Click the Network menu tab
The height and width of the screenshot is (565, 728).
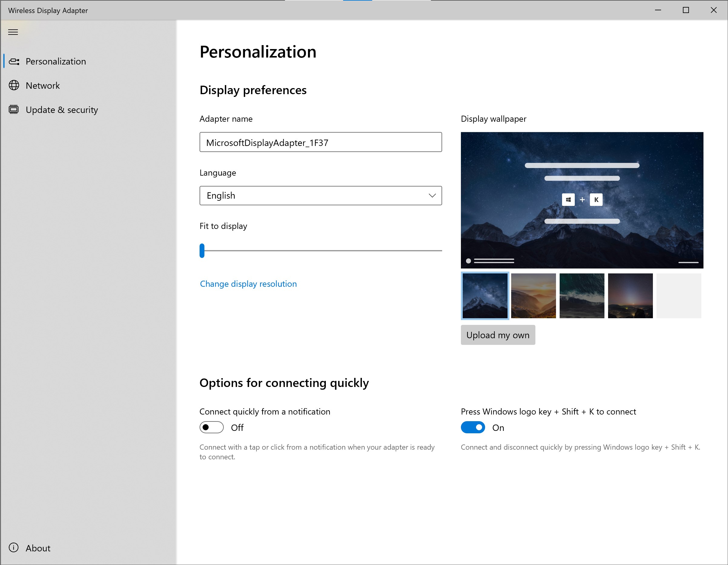point(42,85)
